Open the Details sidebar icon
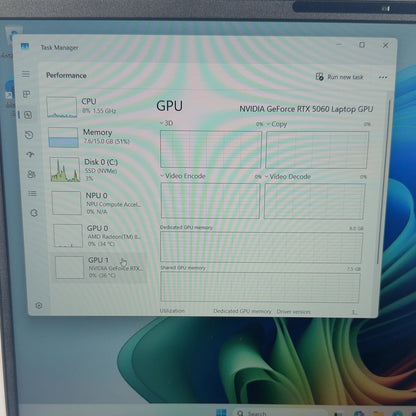Screen dimensions: 416x416 pos(32,193)
